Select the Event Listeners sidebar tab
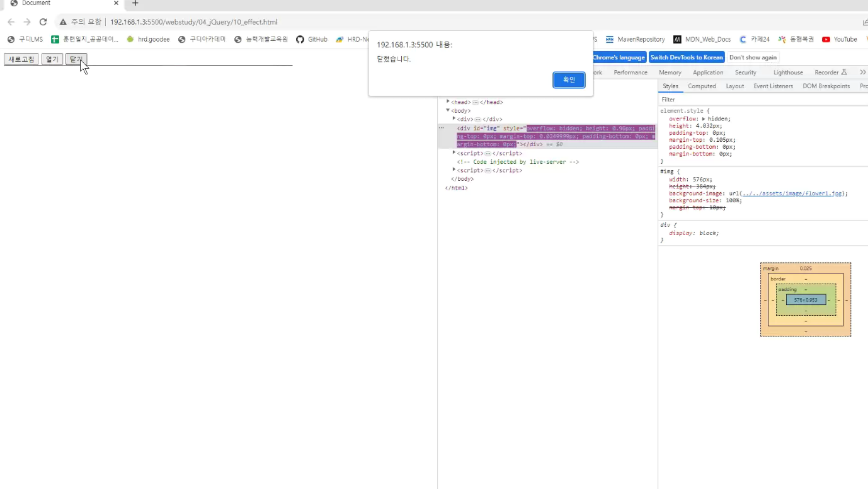 tap(773, 86)
